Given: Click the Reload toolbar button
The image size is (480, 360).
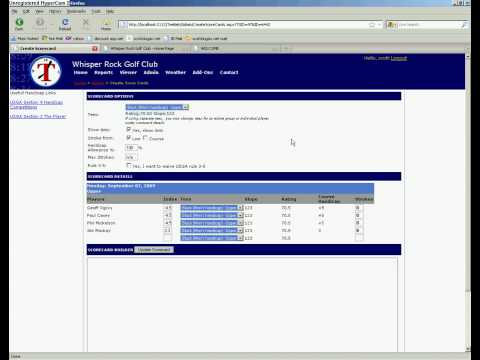Looking at the screenshot, I should click(x=65, y=23).
